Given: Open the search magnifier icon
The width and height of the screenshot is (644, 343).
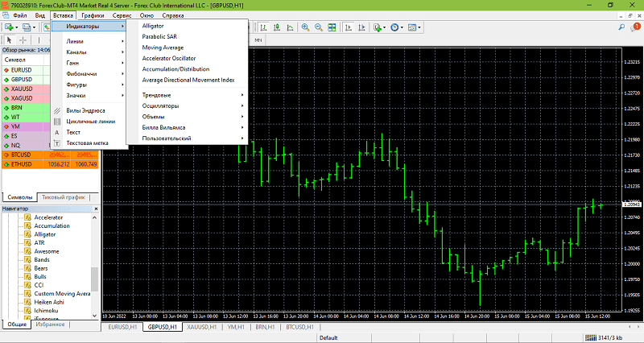Looking at the screenshot, I should [x=621, y=27].
